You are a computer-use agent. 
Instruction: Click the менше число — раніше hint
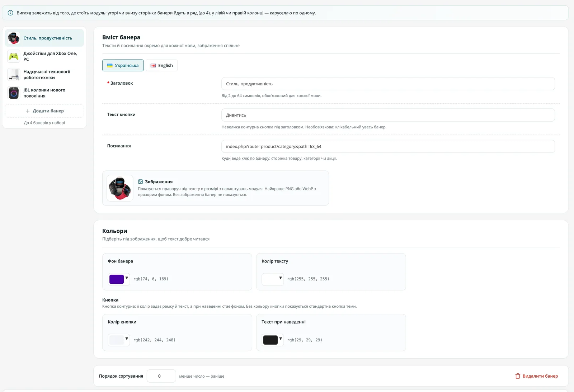click(202, 376)
